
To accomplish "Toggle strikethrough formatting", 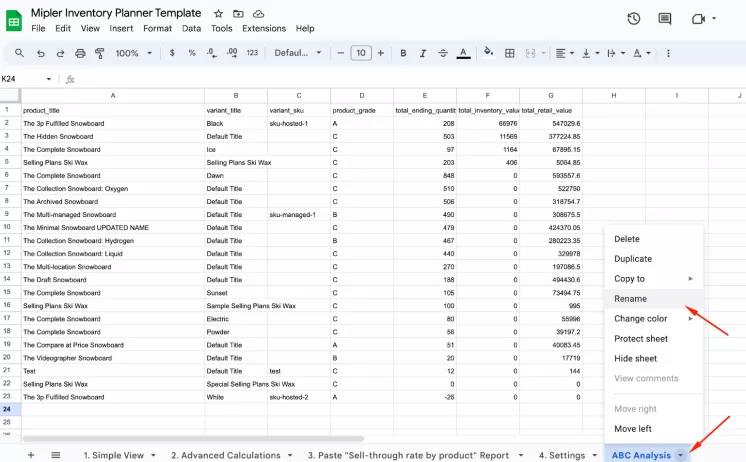I will (442, 53).
